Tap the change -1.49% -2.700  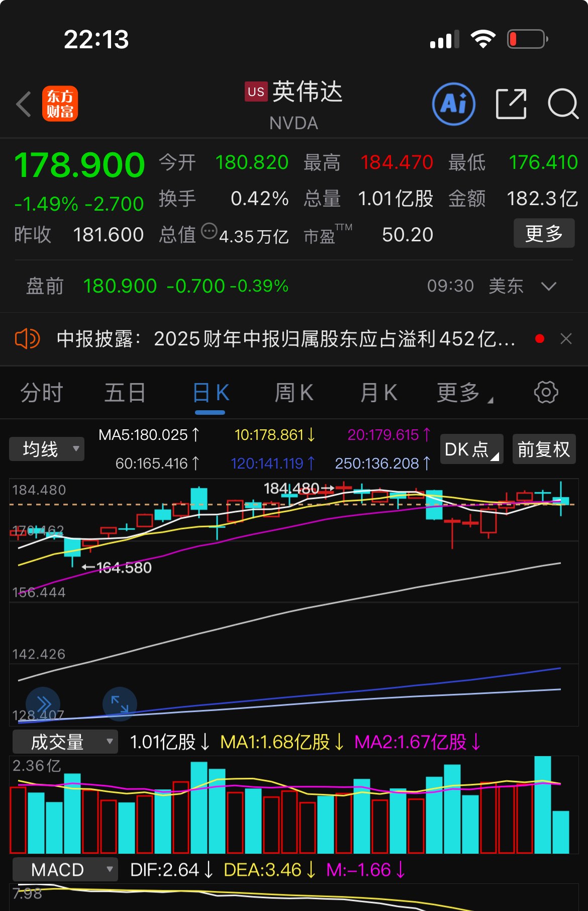click(x=79, y=204)
